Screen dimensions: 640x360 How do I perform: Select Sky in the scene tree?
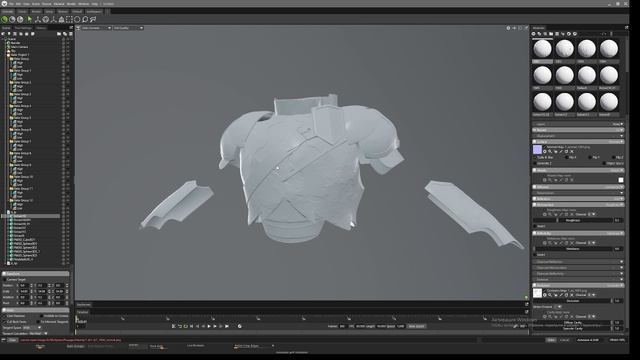point(13,51)
